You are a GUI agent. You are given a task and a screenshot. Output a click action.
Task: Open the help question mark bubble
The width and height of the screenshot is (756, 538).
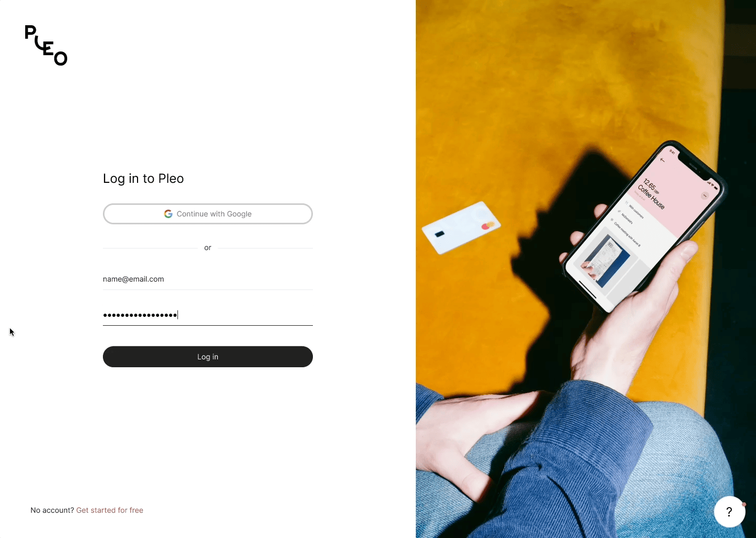729,512
